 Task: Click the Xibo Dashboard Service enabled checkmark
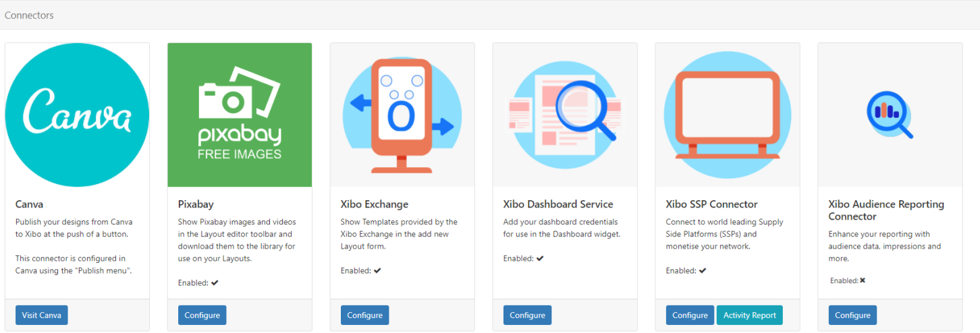540,259
